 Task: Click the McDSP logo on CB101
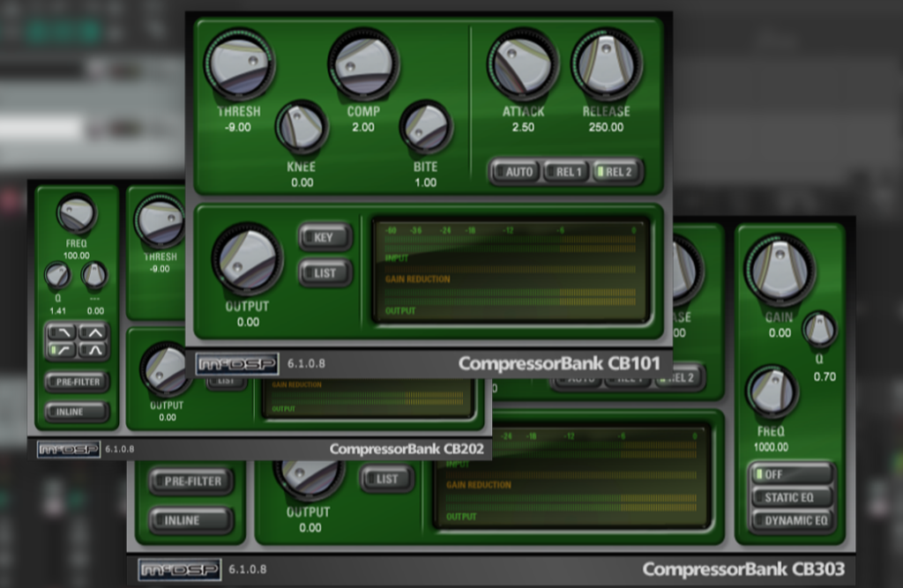click(x=237, y=363)
